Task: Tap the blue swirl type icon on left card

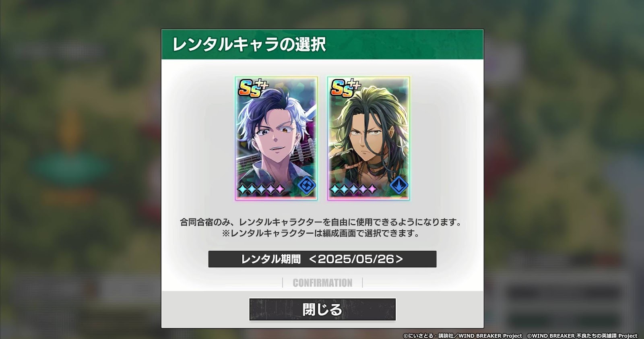Action: pyautogui.click(x=307, y=186)
